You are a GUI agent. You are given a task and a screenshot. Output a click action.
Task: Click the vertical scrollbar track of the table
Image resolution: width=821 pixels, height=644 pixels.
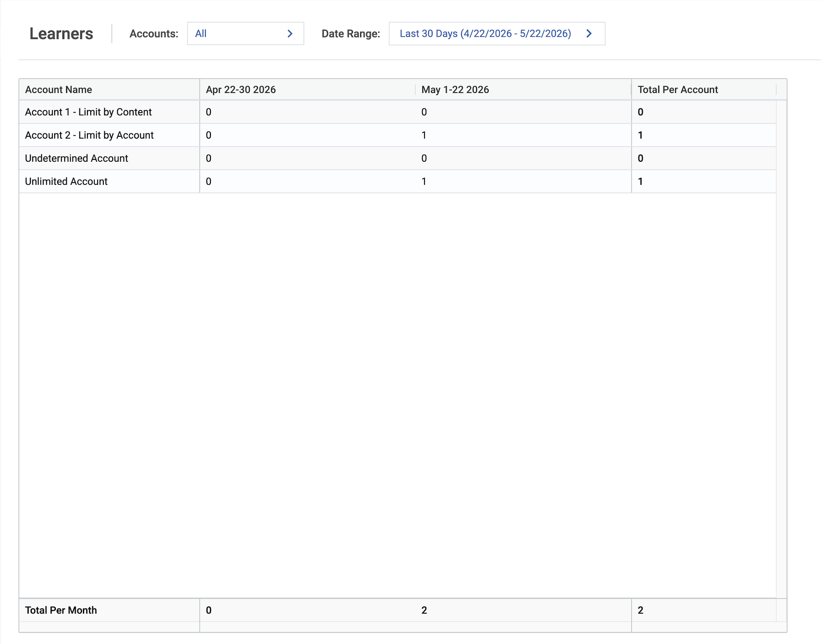click(781, 349)
